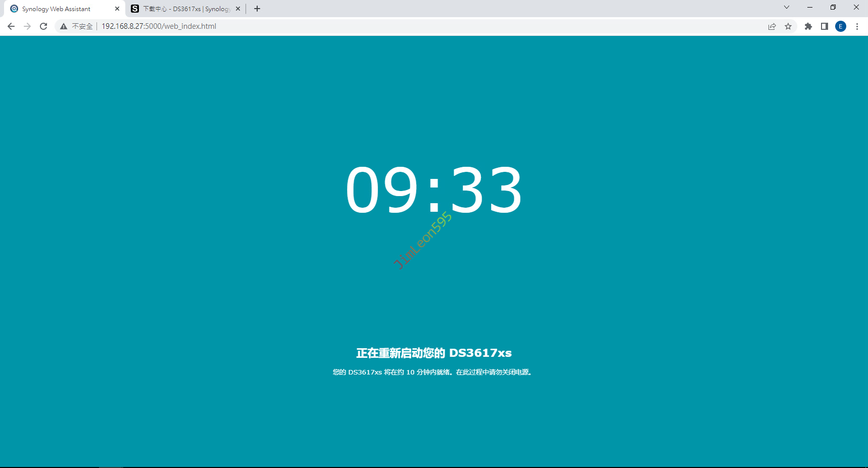Close the 下載中心 DS3617xs tab

click(x=238, y=9)
